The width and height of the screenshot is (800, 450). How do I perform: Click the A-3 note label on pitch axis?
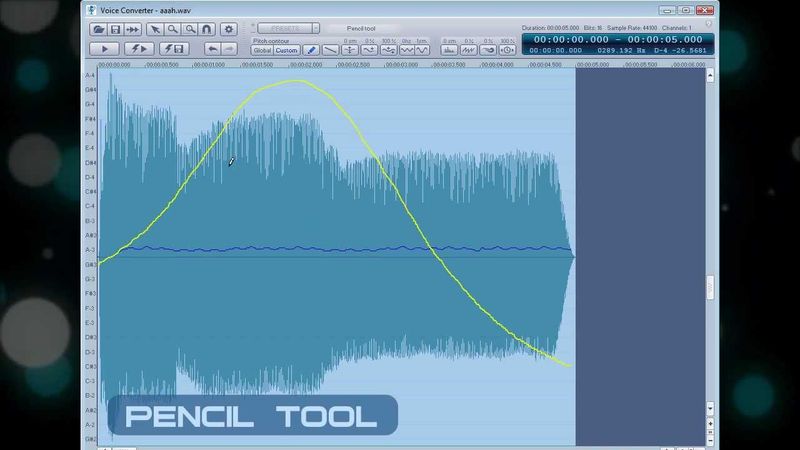point(90,250)
